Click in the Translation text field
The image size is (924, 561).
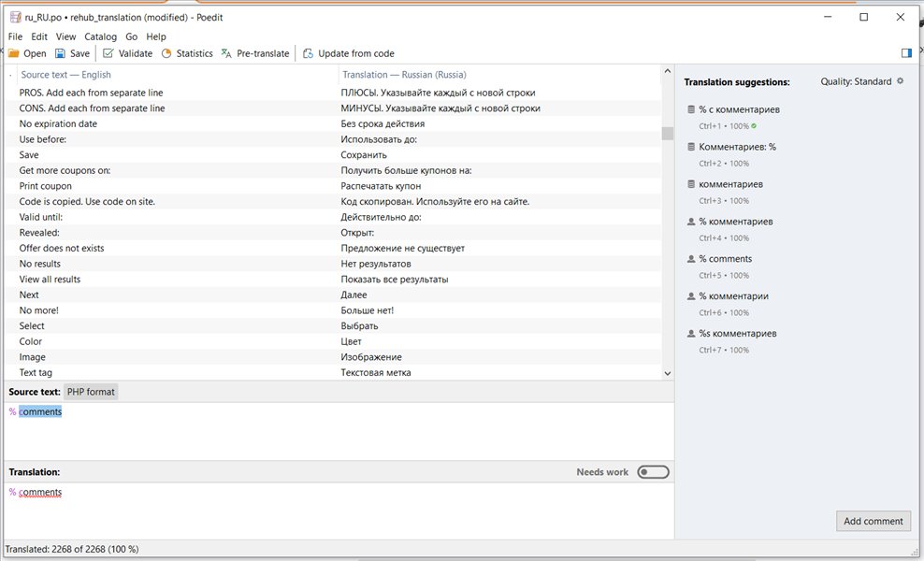coord(339,511)
